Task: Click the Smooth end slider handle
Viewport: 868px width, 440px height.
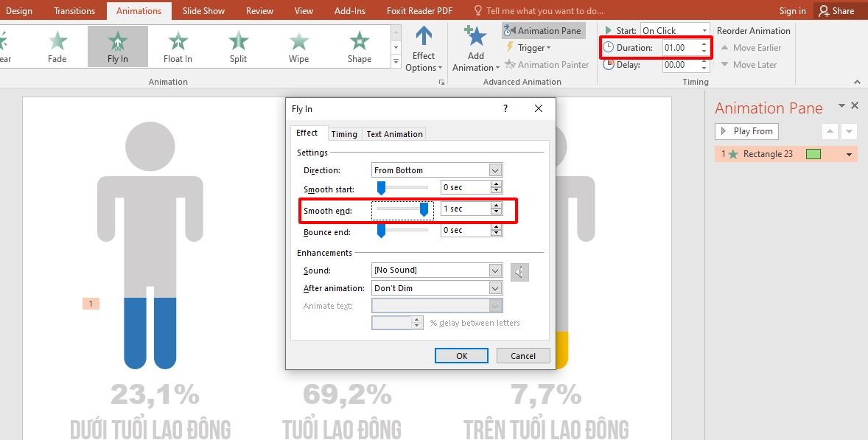Action: (x=424, y=209)
